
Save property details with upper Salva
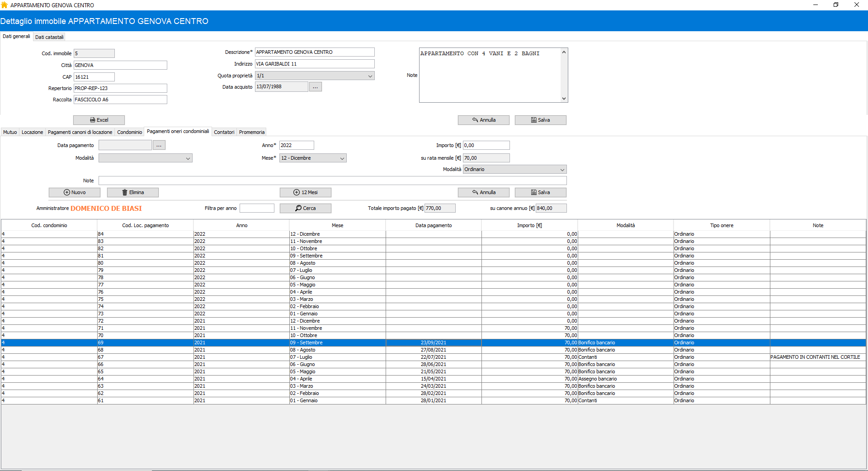(x=540, y=120)
